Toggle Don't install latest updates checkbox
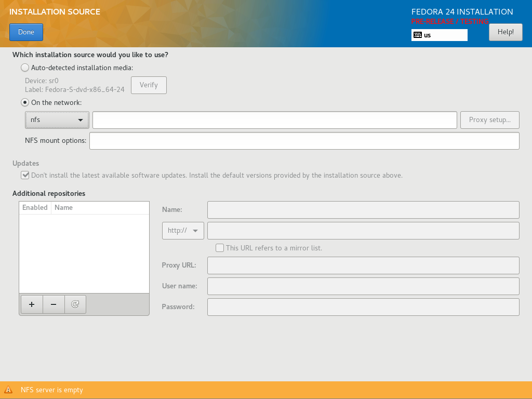The height and width of the screenshot is (399, 532). click(x=25, y=175)
